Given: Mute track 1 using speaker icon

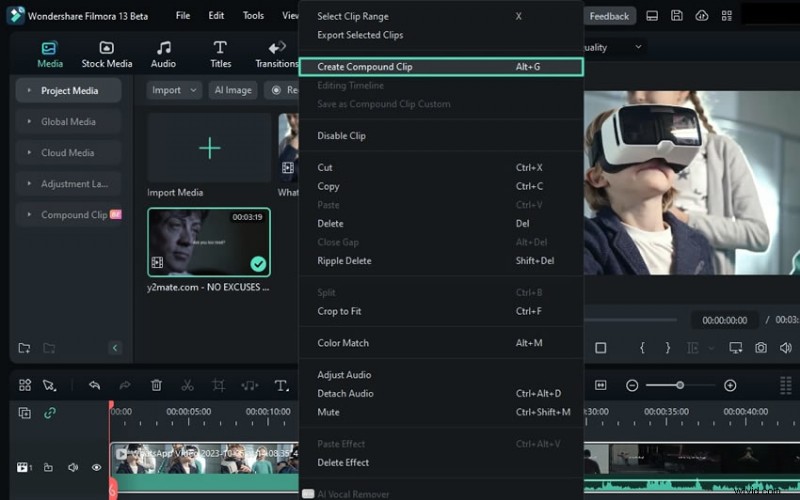Looking at the screenshot, I should pyautogui.click(x=73, y=467).
